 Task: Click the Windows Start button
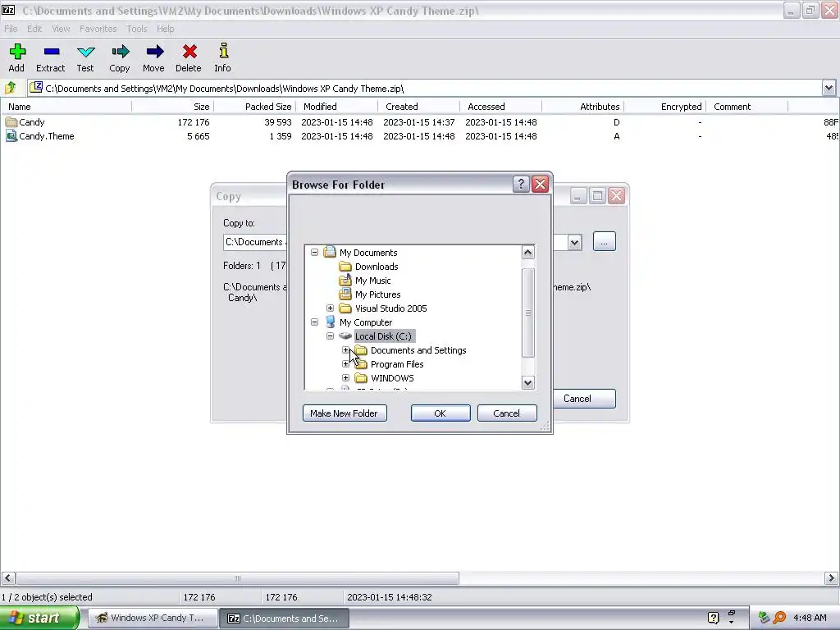(39, 618)
